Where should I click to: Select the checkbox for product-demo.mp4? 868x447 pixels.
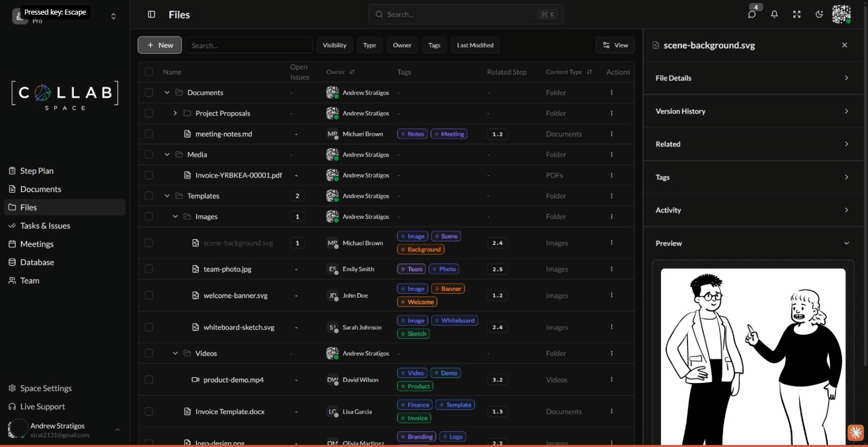(x=149, y=379)
